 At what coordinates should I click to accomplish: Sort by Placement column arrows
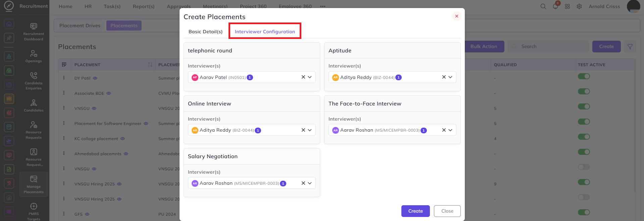pos(150,64)
